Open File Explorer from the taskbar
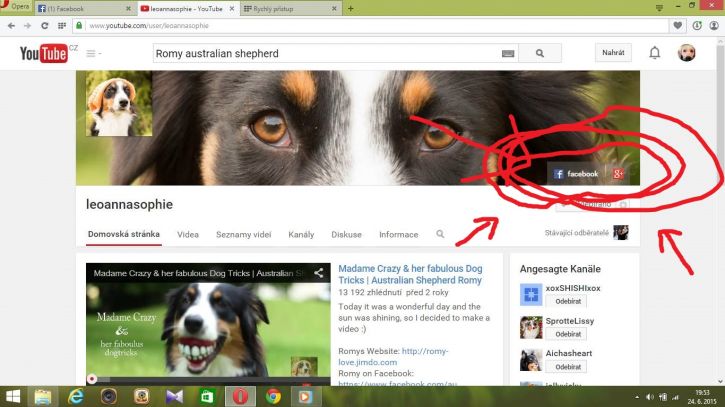The width and height of the screenshot is (725, 407). (43, 397)
